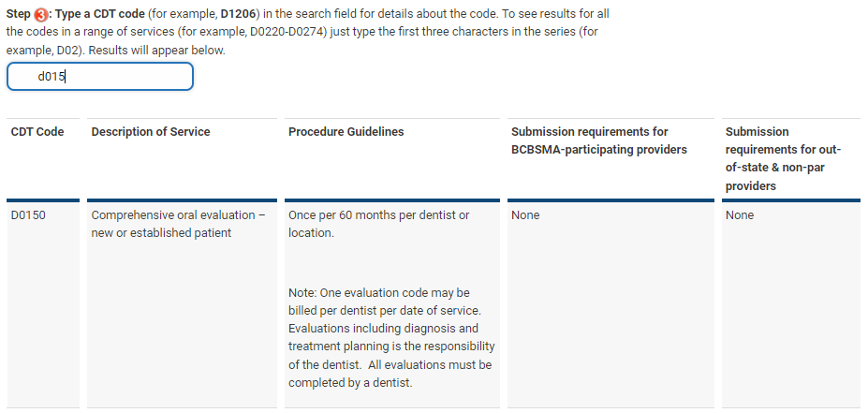The height and width of the screenshot is (413, 868).
Task: Click 'All evaluations must be completed' sentence
Action: tap(390, 374)
